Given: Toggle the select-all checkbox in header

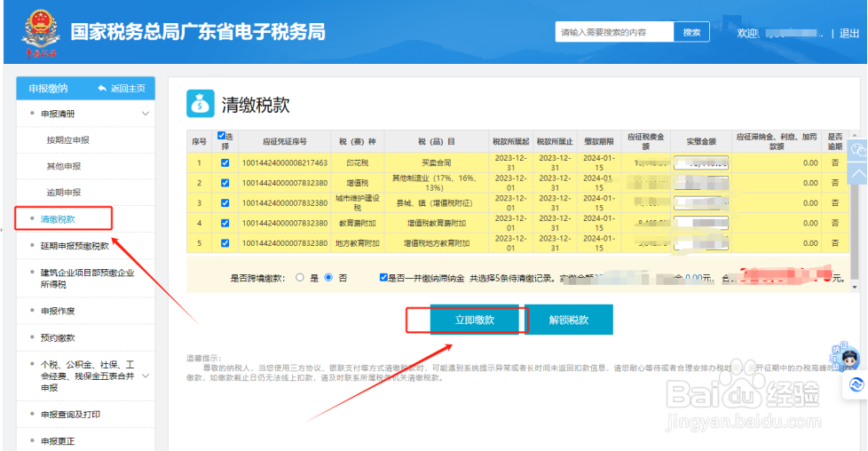Looking at the screenshot, I should coord(221,136).
